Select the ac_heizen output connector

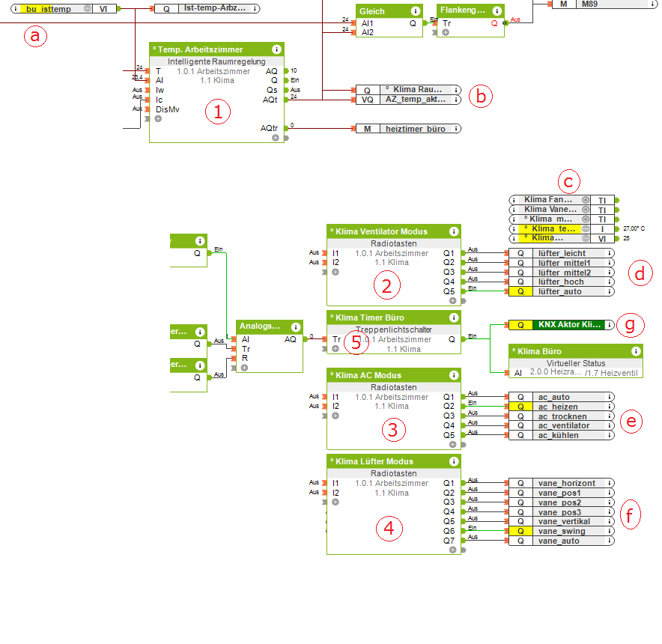pos(562,407)
